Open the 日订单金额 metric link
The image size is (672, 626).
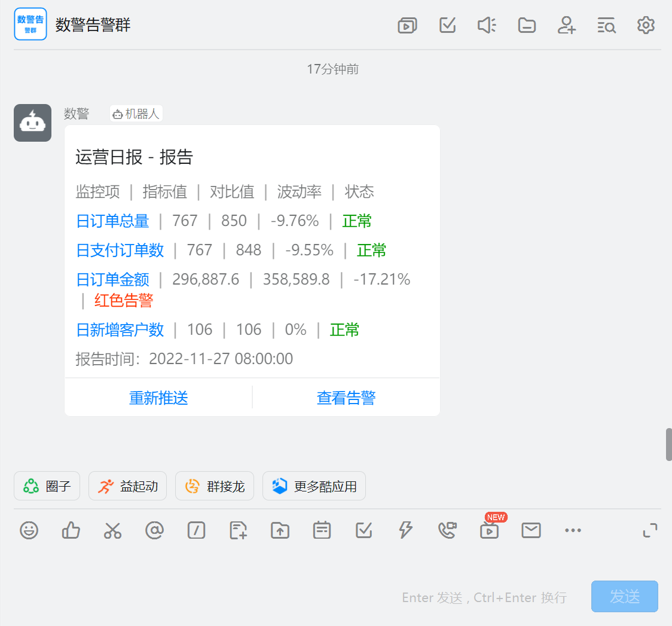[x=112, y=279]
